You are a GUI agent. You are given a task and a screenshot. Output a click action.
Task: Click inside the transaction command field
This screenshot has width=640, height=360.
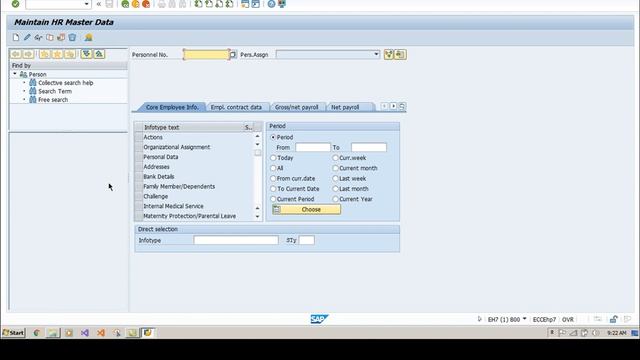55,4
